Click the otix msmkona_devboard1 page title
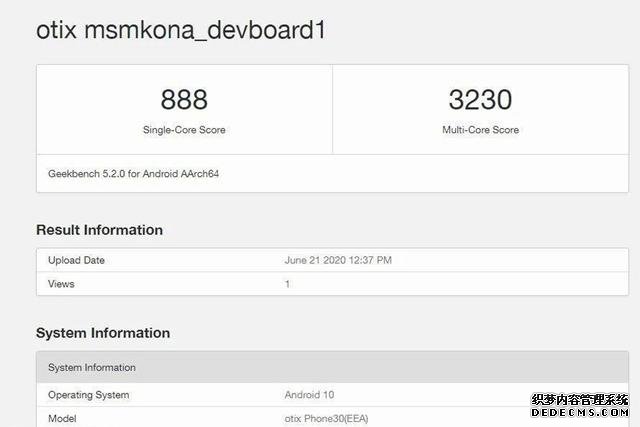The image size is (640, 427). pos(181,31)
